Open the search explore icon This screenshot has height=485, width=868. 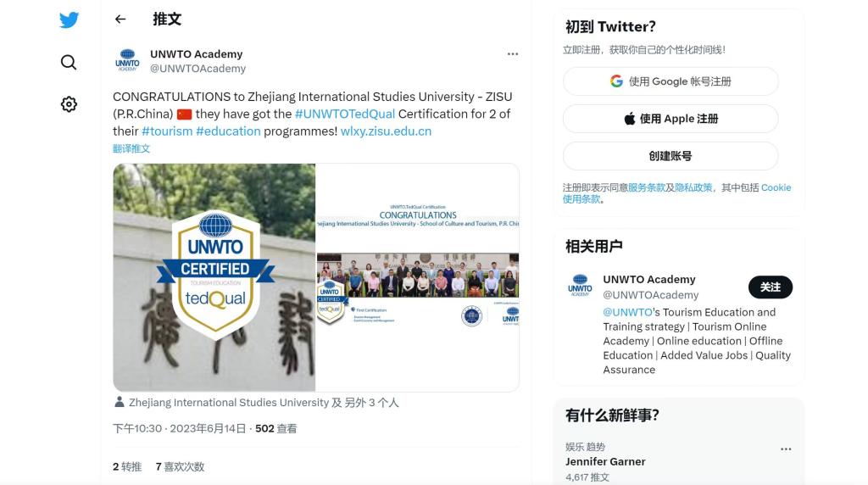click(69, 62)
